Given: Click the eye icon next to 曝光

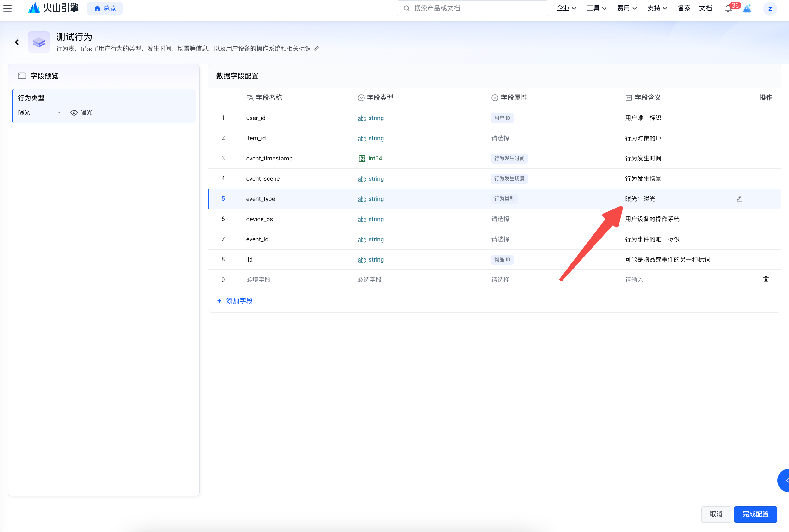Looking at the screenshot, I should pos(74,113).
